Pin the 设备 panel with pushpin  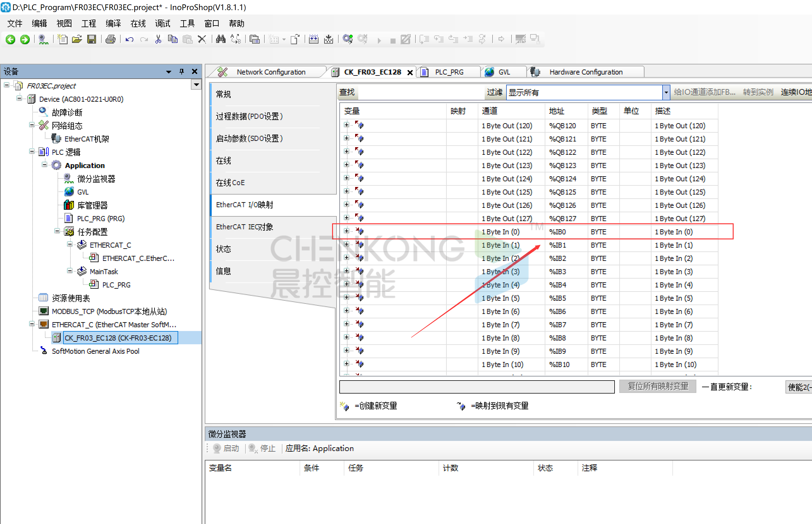coord(181,71)
